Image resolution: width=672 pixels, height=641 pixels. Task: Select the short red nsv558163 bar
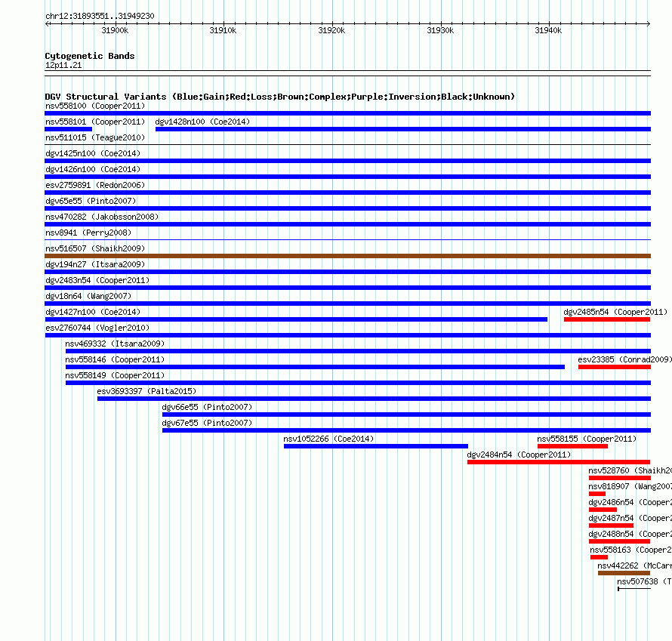[x=599, y=557]
